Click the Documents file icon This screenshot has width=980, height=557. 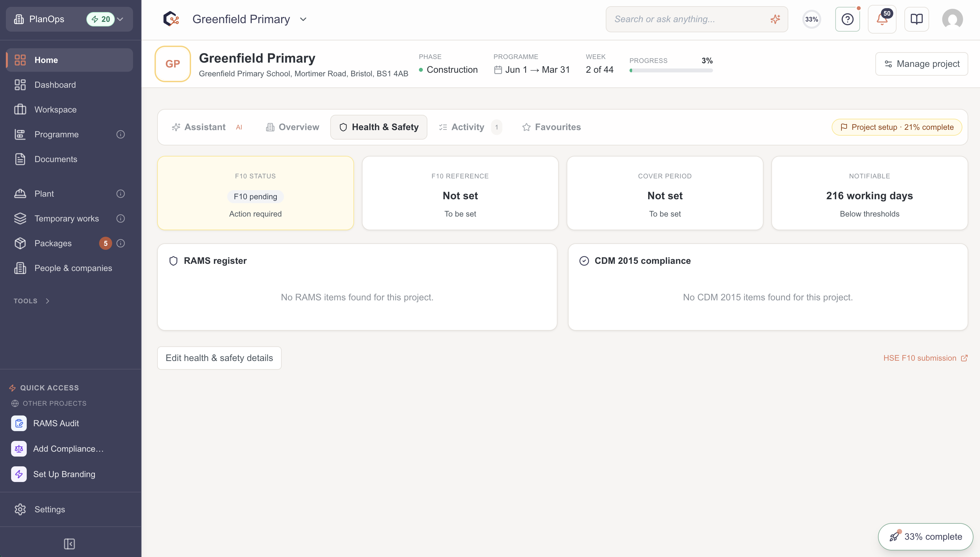[20, 159]
